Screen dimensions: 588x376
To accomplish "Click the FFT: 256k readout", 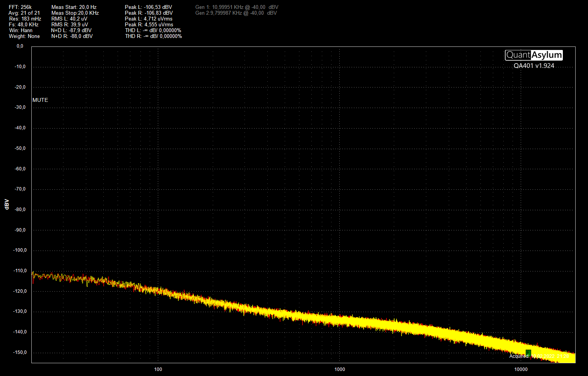I will 20,7.
